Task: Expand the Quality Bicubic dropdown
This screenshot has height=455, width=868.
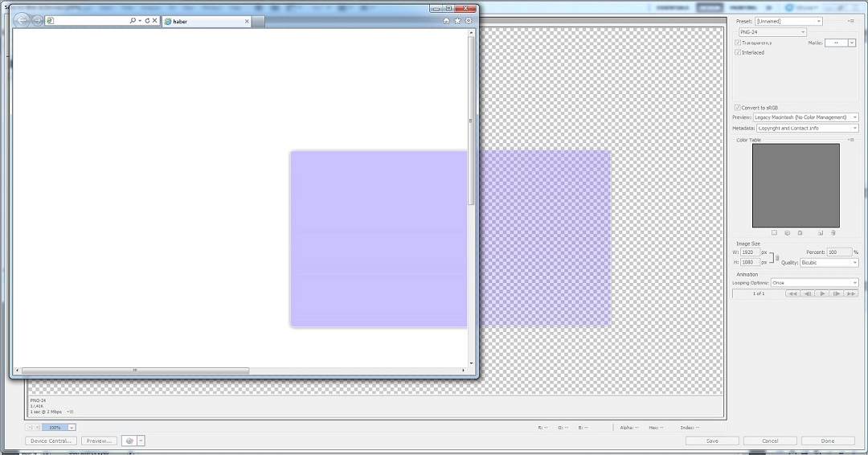Action: coord(829,263)
